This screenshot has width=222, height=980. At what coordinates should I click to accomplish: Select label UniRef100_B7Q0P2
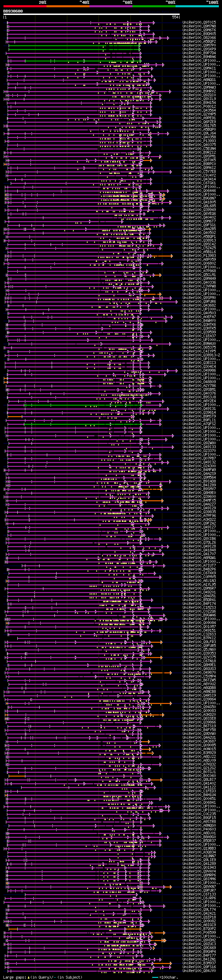199,929
